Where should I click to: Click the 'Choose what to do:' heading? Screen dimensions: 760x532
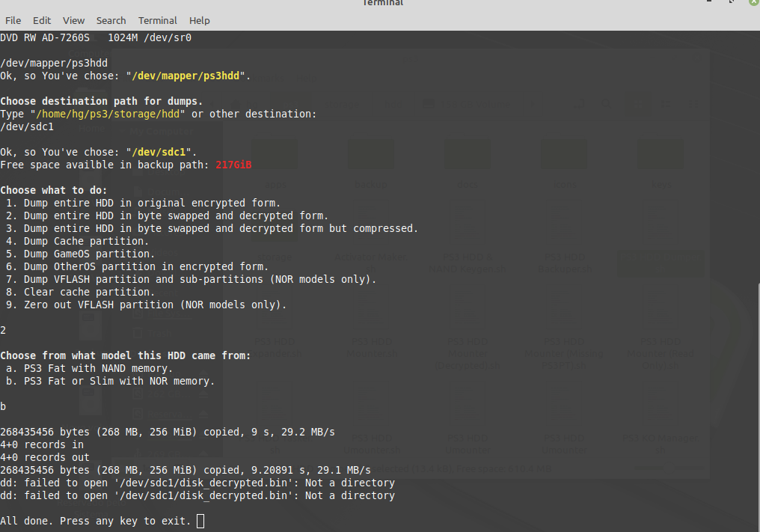tap(53, 190)
